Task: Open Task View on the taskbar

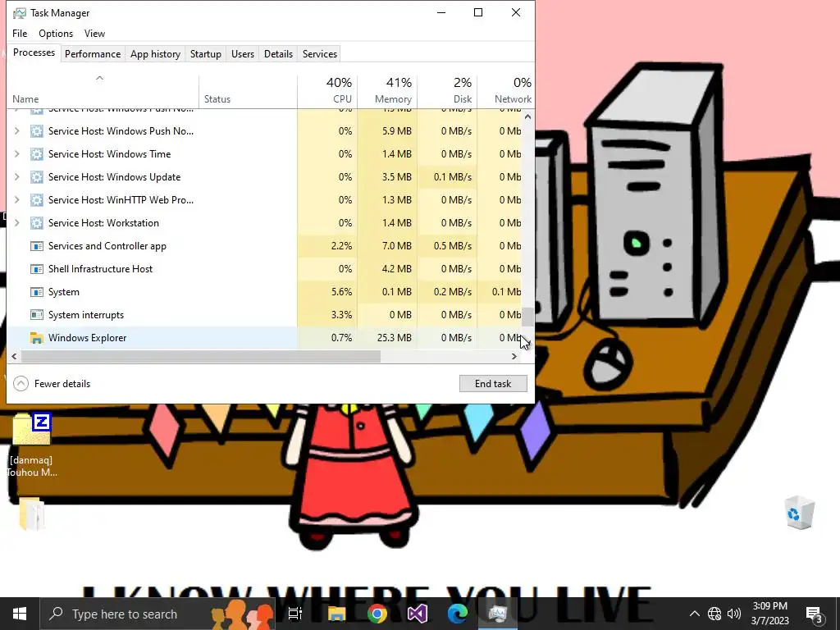Action: pyautogui.click(x=295, y=614)
